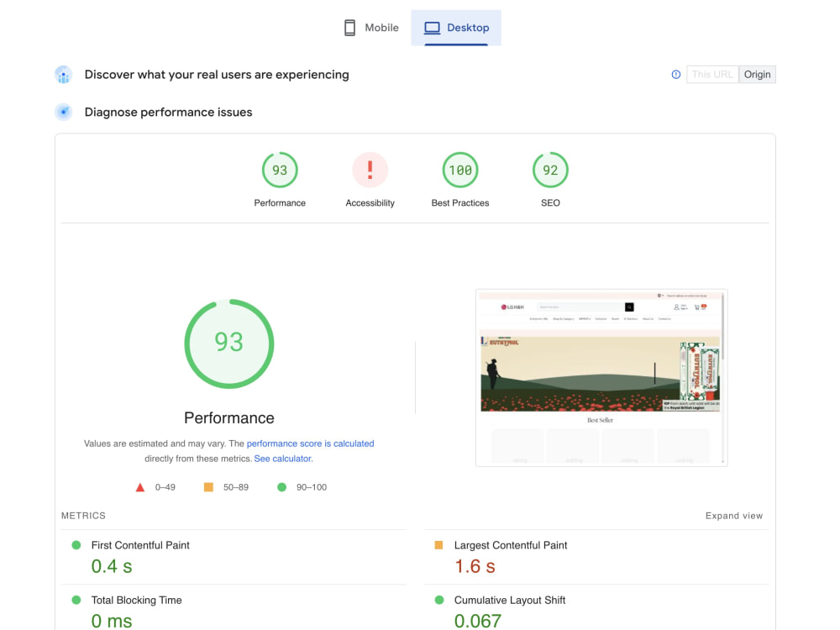Click the green dot beside Total Blocking Time
The height and width of the screenshot is (630, 840).
77,600
